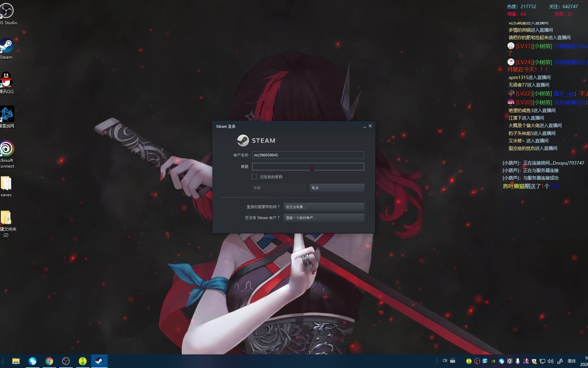This screenshot has height=368, width=588.
Task: Open the Windows Security shield tray icon
Action: tap(534, 361)
